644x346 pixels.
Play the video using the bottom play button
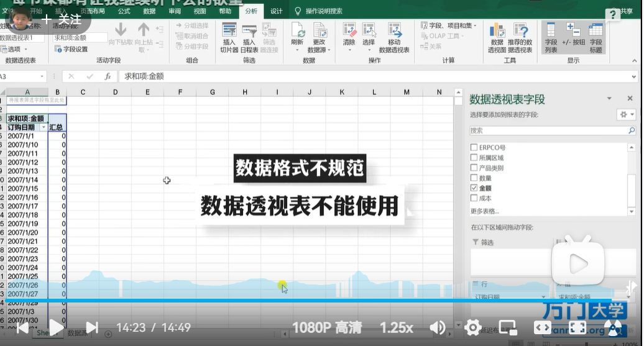tap(57, 327)
